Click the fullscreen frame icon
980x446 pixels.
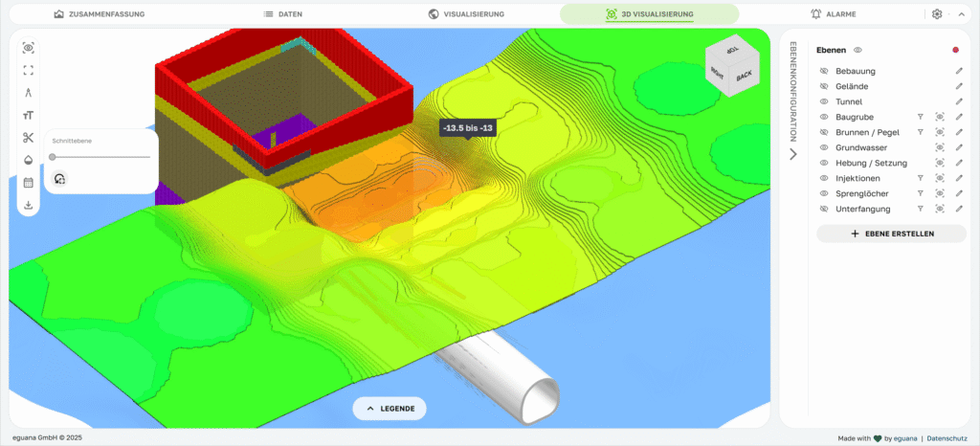point(29,70)
